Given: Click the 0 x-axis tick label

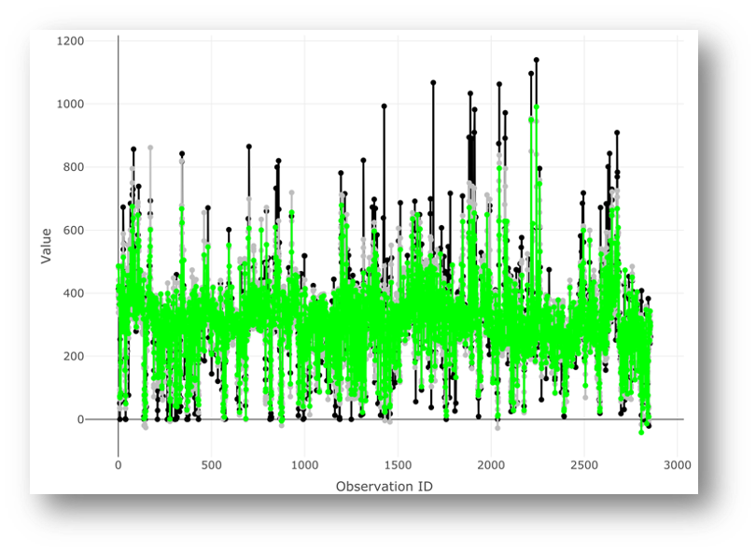Looking at the screenshot, I should [118, 465].
